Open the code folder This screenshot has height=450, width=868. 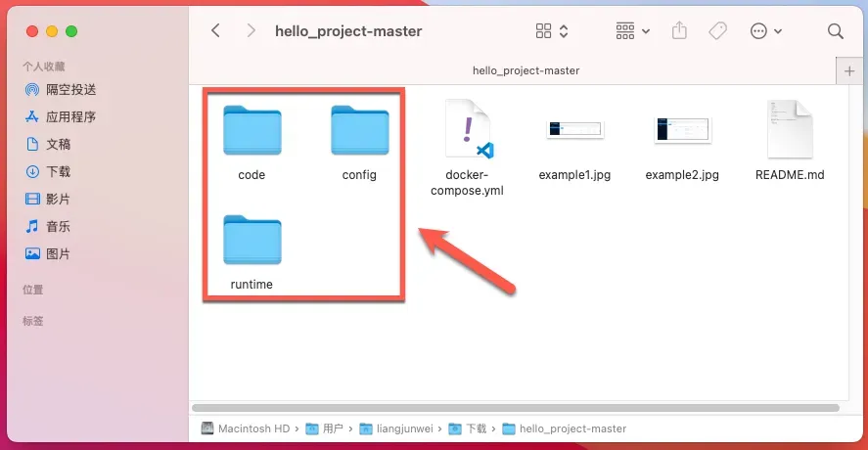coord(251,131)
